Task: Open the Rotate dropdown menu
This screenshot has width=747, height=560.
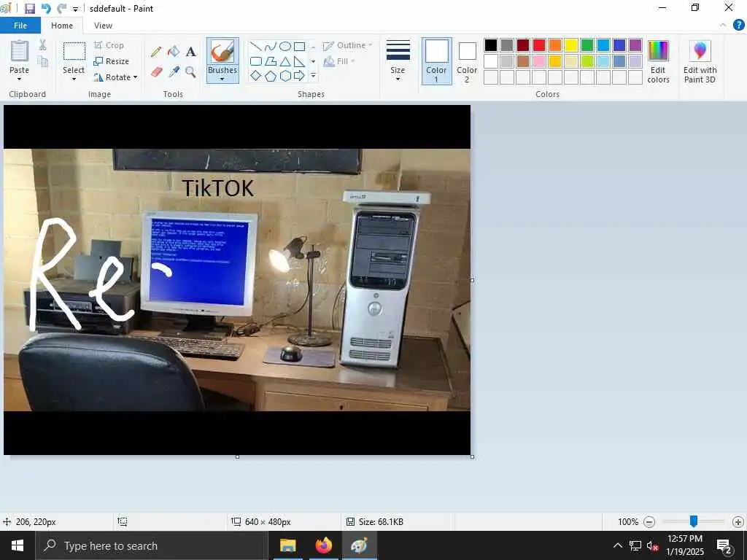Action: (x=115, y=77)
